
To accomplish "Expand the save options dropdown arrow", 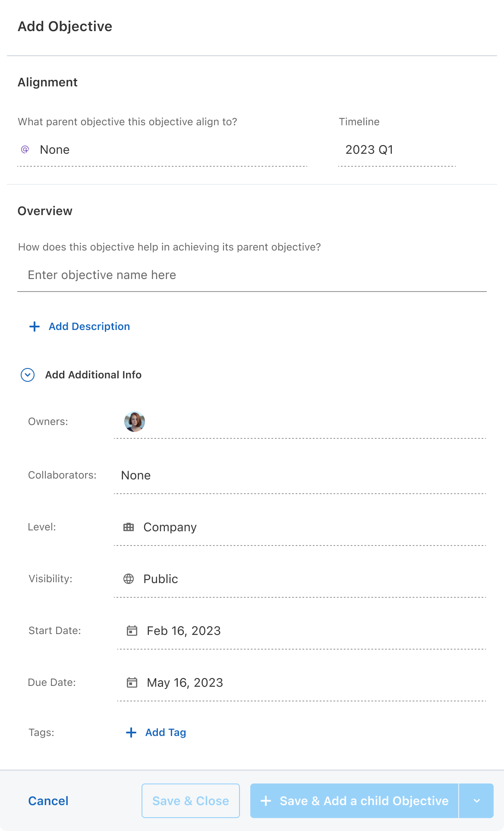I will point(476,801).
